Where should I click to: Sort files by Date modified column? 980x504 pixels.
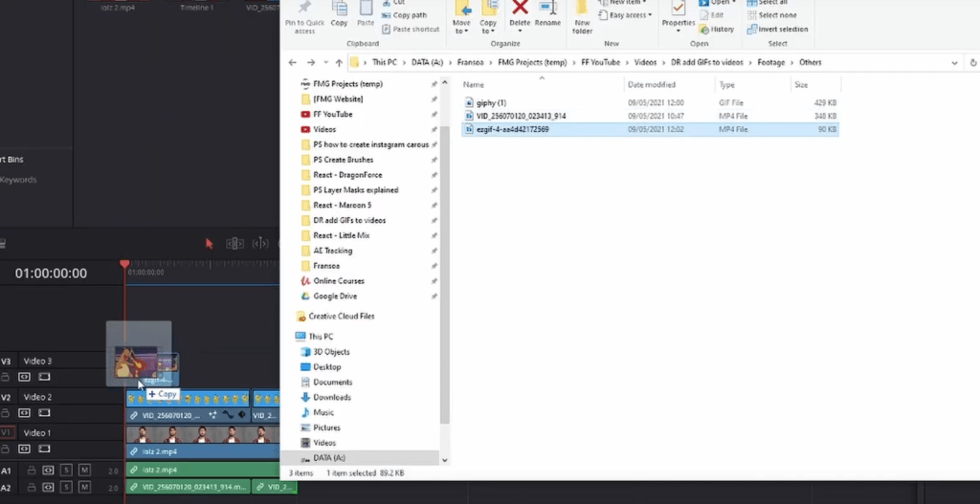click(x=651, y=84)
